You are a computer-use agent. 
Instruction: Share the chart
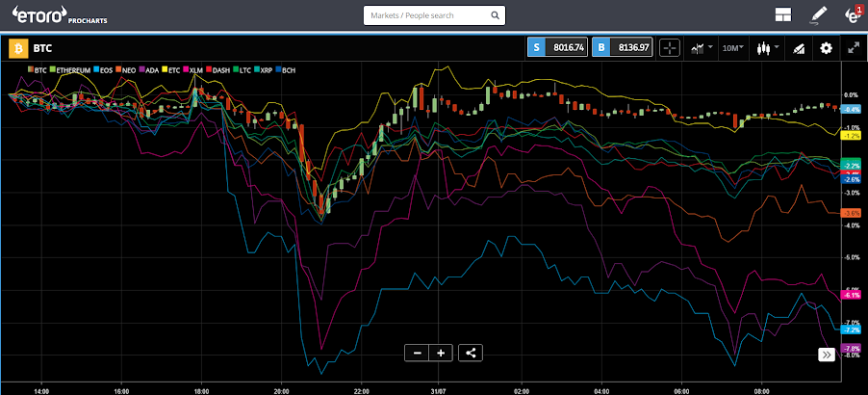pos(471,353)
